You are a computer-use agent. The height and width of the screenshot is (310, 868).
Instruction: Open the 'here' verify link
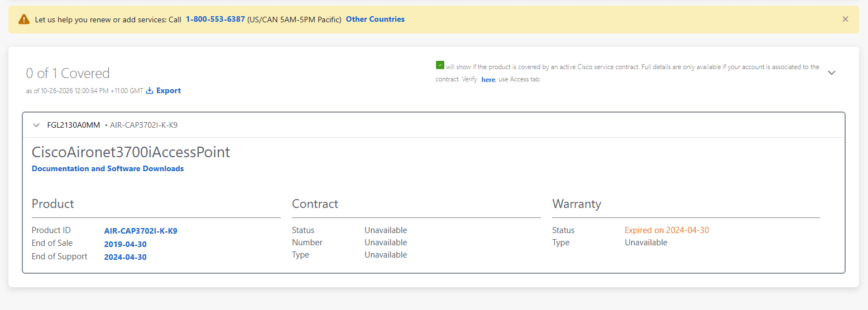coord(488,80)
